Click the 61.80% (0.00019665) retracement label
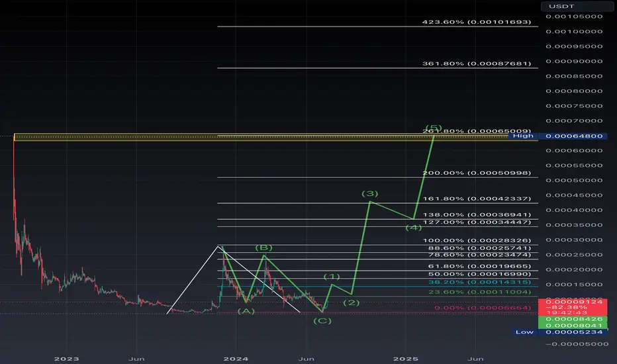Viewport: 617px width, 364px height. [479, 267]
